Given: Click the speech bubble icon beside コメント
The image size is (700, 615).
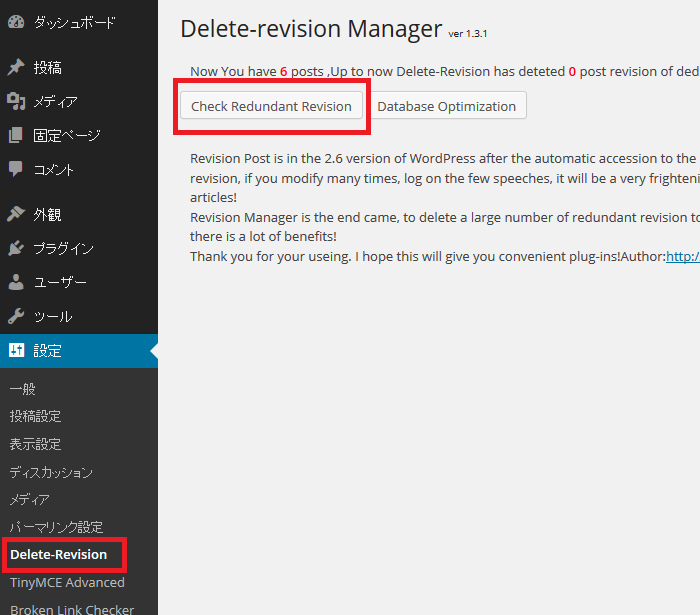Looking at the screenshot, I should (x=16, y=169).
